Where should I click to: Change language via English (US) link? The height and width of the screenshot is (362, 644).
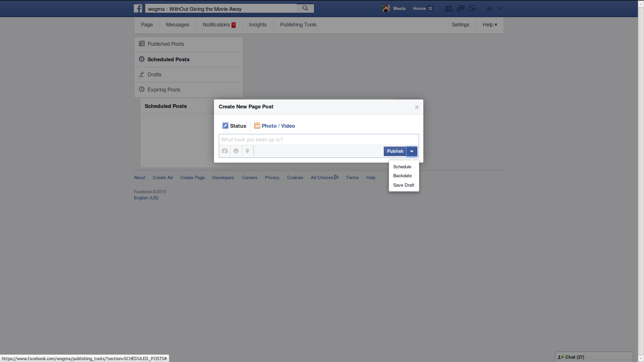146,198
